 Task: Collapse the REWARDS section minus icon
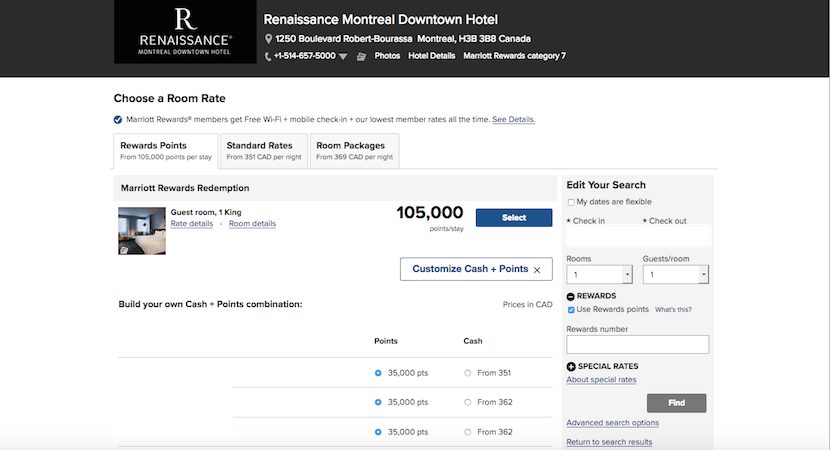point(571,296)
